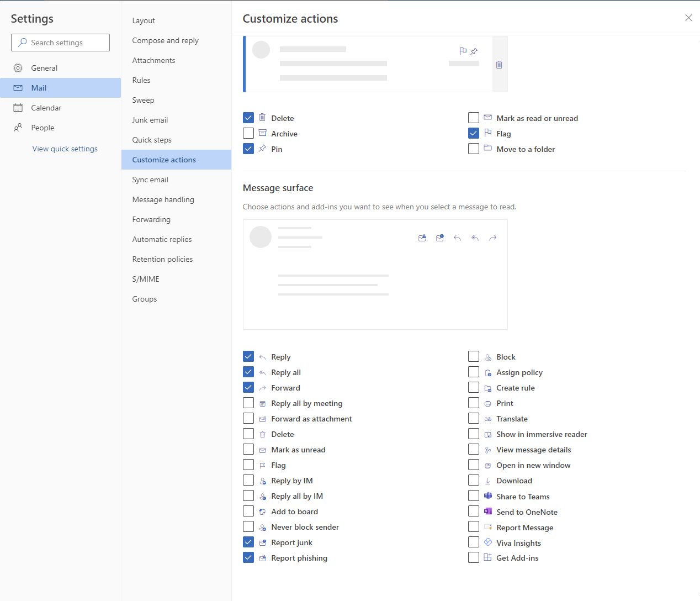
Task: Click the reply arrow icon in message surface preview
Action: [457, 238]
